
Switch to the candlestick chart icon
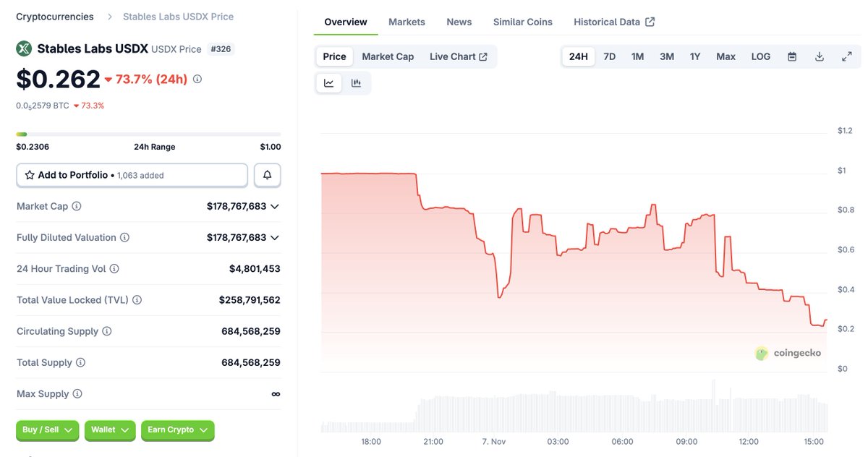(356, 83)
